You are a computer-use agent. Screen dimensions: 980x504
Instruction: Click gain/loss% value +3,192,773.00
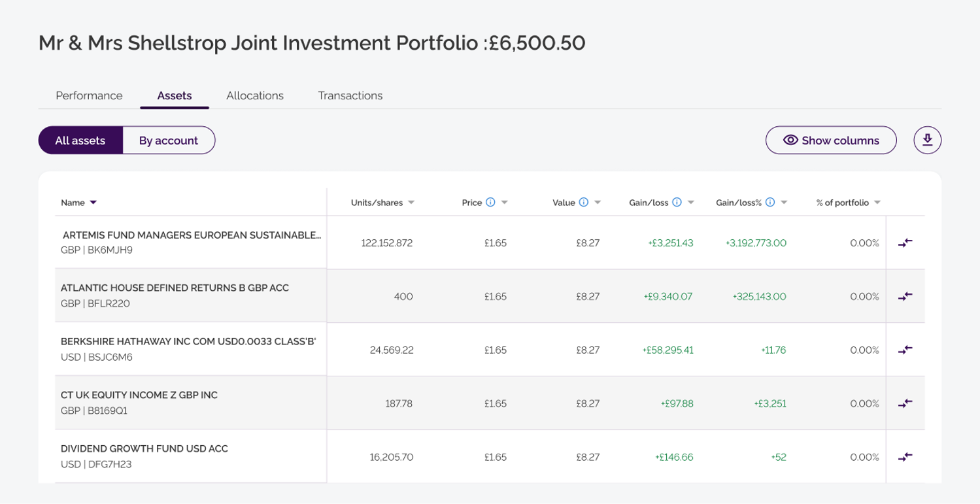[756, 243]
